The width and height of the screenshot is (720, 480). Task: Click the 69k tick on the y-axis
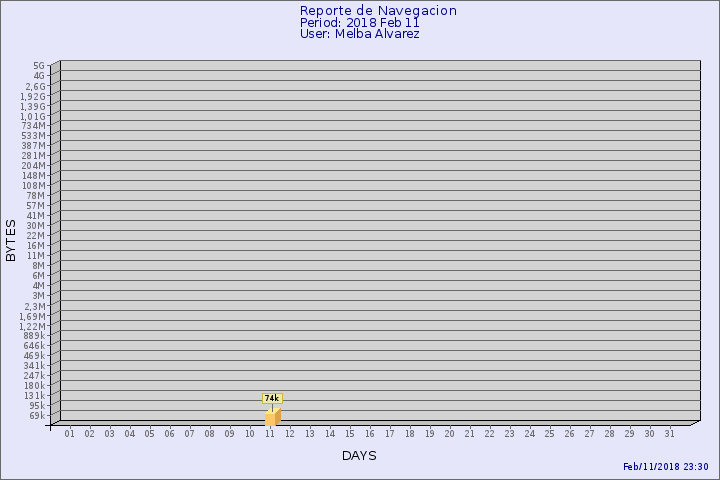[37, 416]
